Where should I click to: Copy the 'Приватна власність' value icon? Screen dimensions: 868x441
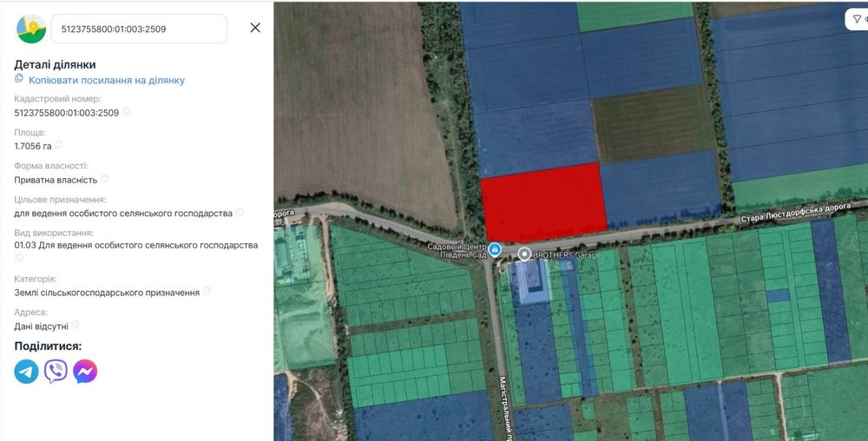[105, 178]
